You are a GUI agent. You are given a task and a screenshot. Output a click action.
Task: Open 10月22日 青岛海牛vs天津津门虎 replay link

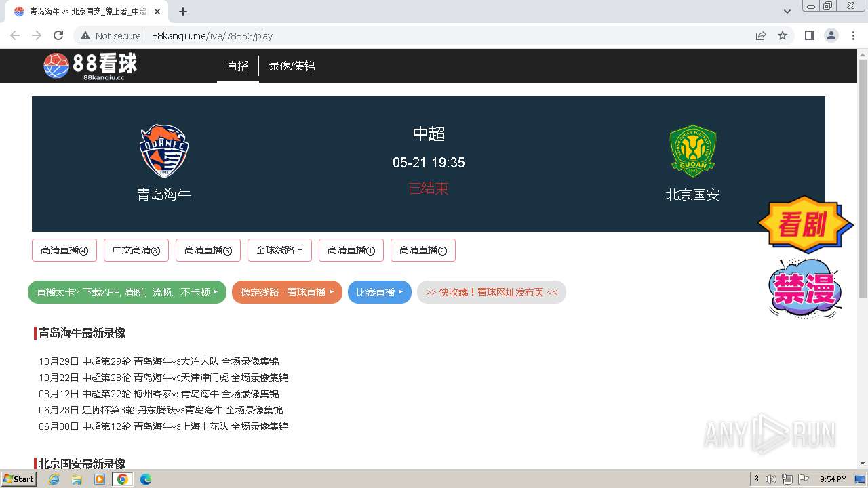tap(163, 378)
